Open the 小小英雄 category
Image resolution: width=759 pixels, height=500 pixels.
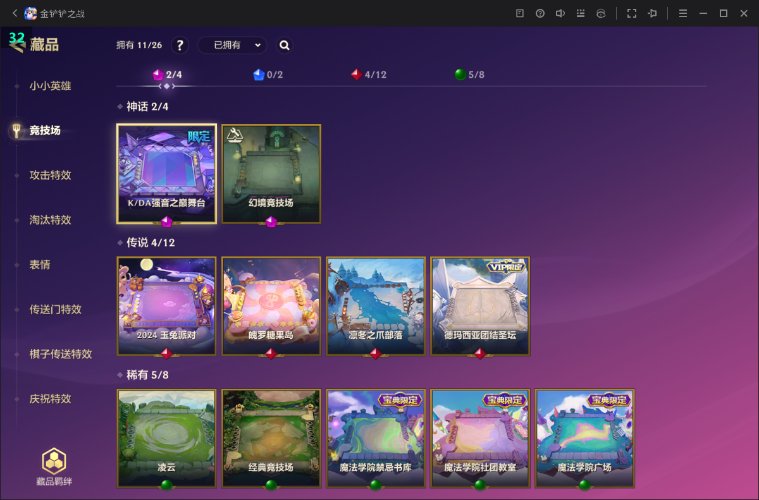[x=50, y=86]
